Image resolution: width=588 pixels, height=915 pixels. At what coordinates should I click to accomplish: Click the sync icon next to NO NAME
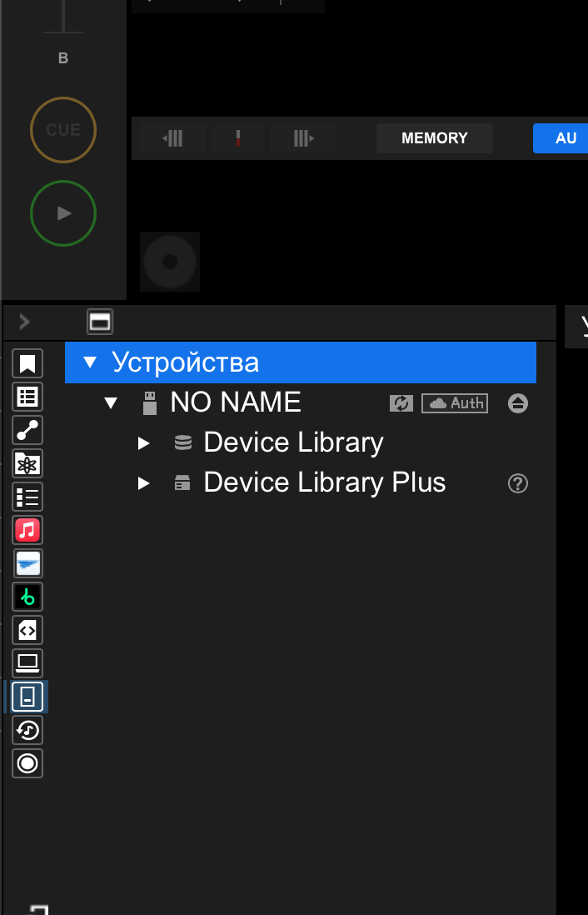click(x=401, y=403)
